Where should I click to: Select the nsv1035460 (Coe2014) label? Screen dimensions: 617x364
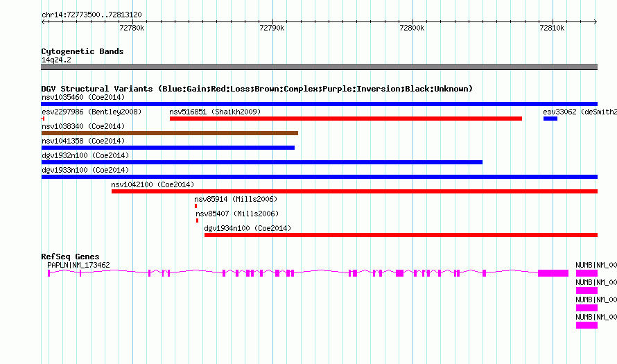pos(83,97)
